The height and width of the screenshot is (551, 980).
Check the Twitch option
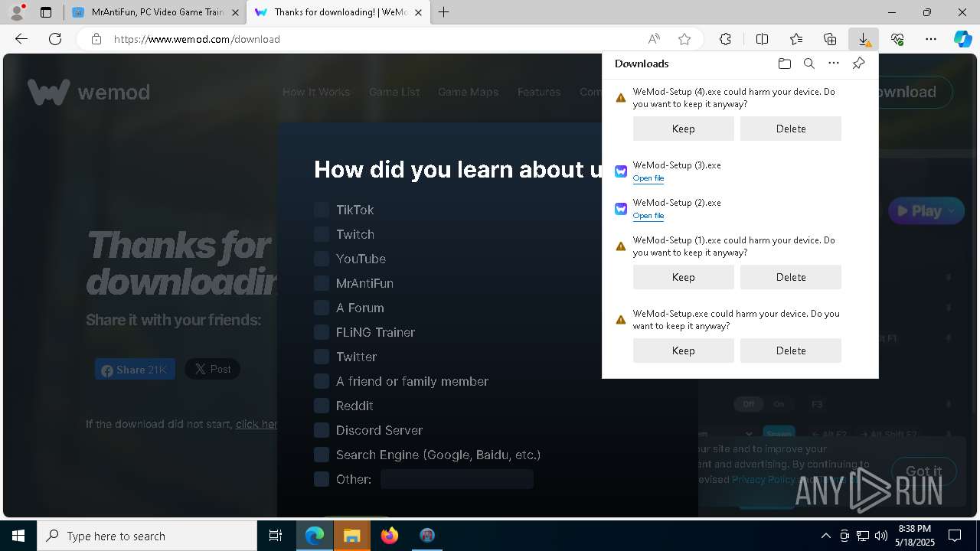(322, 234)
